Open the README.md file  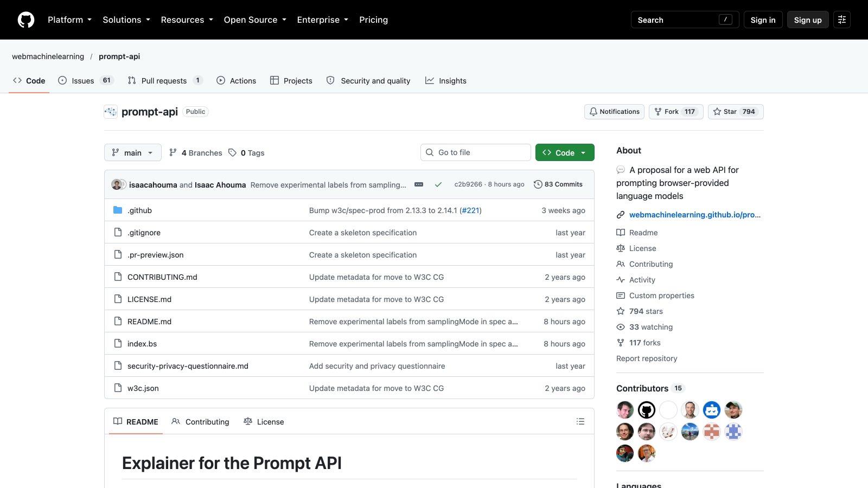coord(149,322)
